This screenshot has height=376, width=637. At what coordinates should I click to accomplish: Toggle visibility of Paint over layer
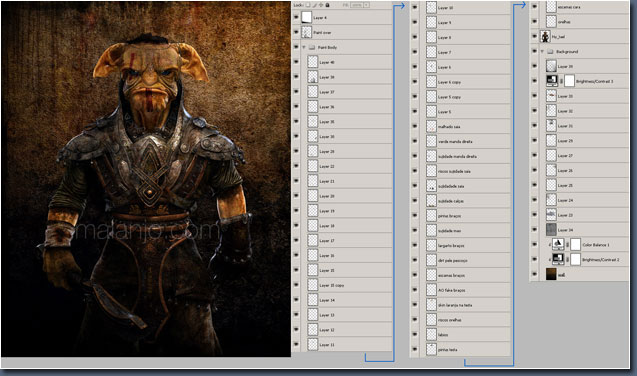[296, 32]
